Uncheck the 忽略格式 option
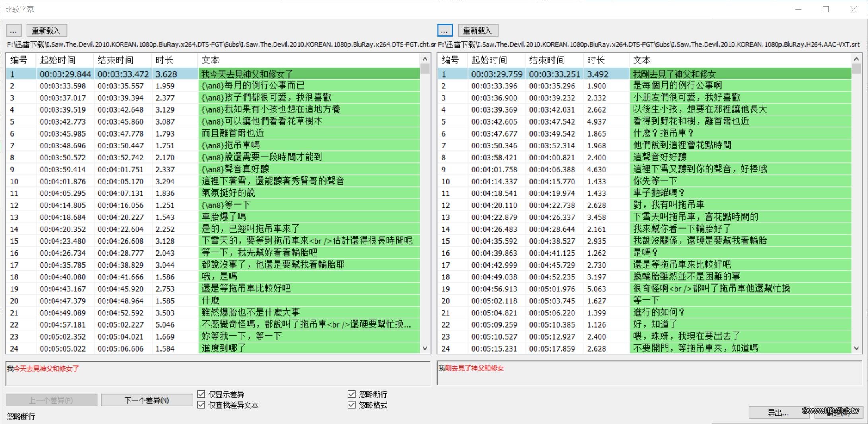This screenshot has width=868, height=424. 352,404
